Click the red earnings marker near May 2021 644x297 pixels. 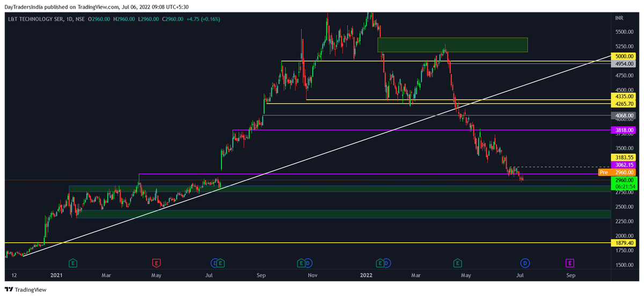click(156, 263)
